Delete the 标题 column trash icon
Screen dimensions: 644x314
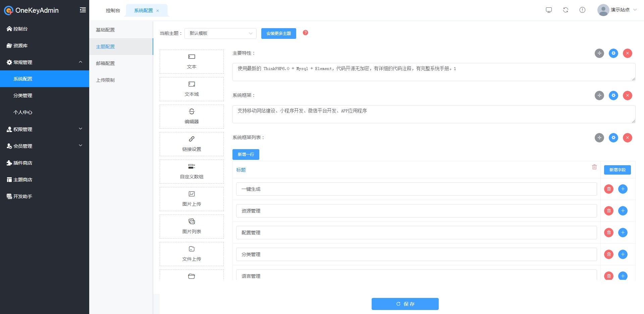coord(594,167)
